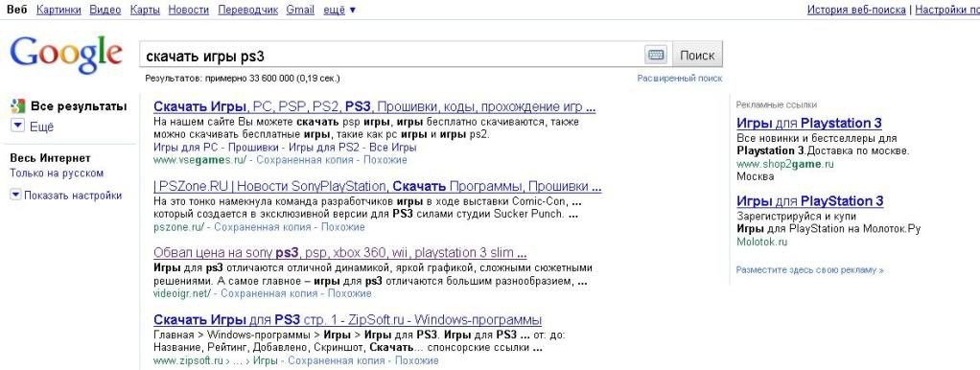The image size is (980, 370).
Task: Open sublink 'Все Игры'
Action: point(393,148)
